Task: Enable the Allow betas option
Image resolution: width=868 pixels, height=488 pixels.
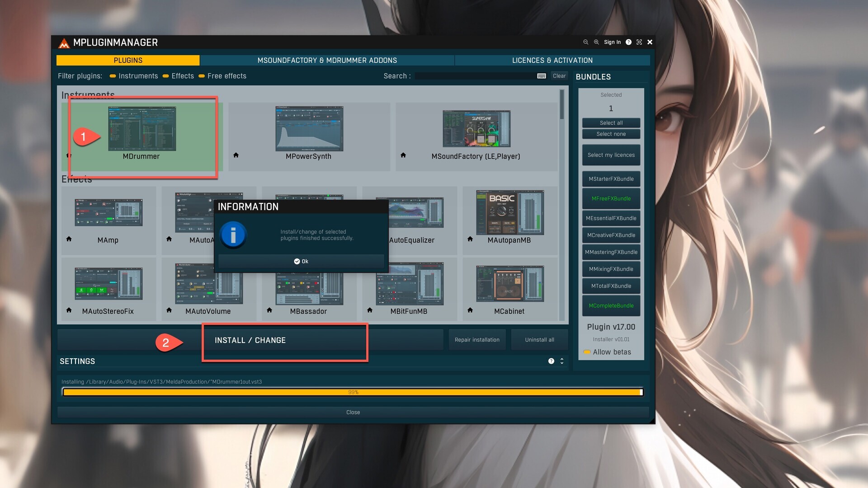Action: (x=587, y=352)
